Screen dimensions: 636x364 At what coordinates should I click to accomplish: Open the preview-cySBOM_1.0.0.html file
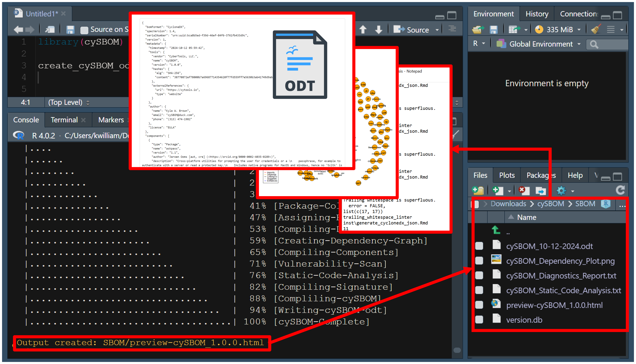pos(554,305)
